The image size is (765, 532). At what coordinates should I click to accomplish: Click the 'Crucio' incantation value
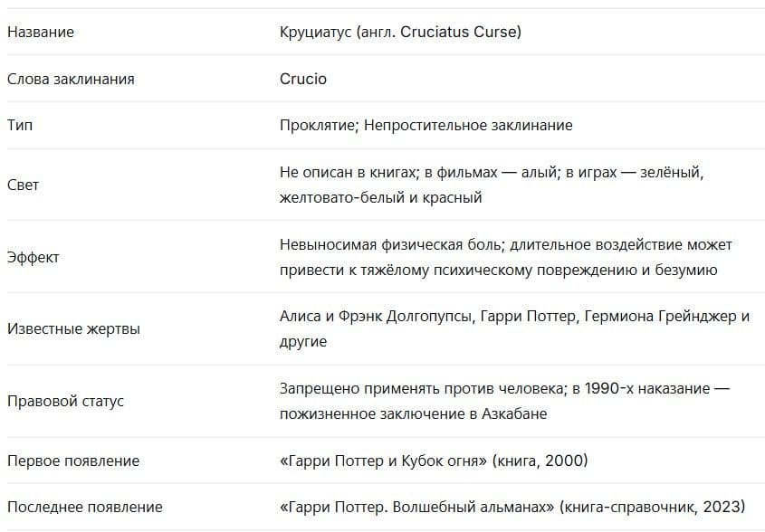tap(303, 79)
